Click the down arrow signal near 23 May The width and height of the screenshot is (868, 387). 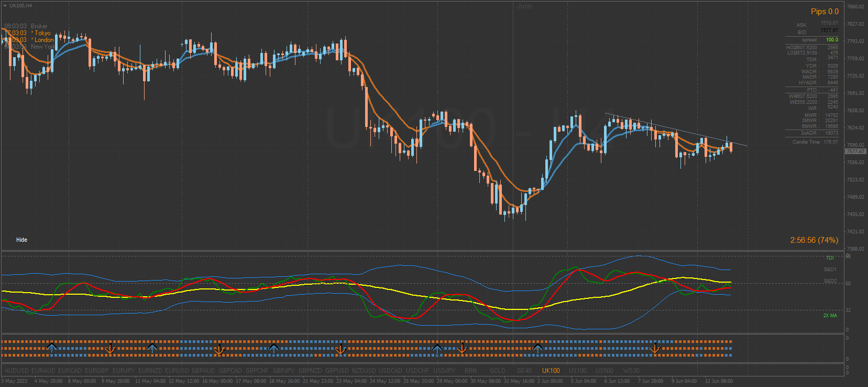tap(341, 349)
